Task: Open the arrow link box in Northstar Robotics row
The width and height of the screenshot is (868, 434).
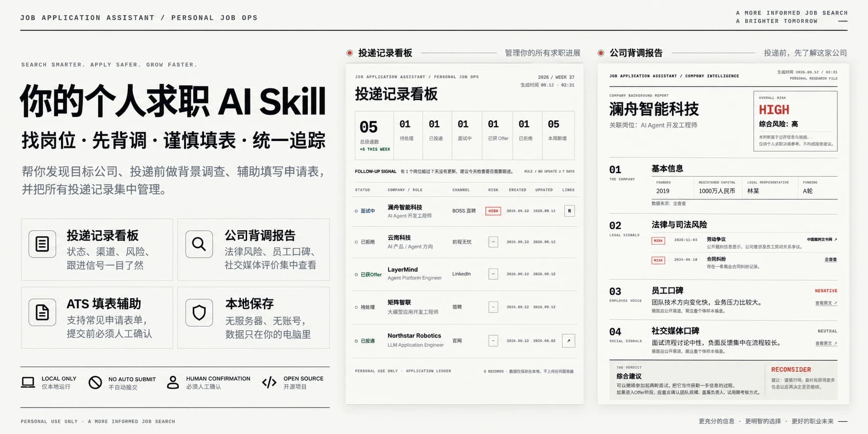Action: click(x=569, y=341)
